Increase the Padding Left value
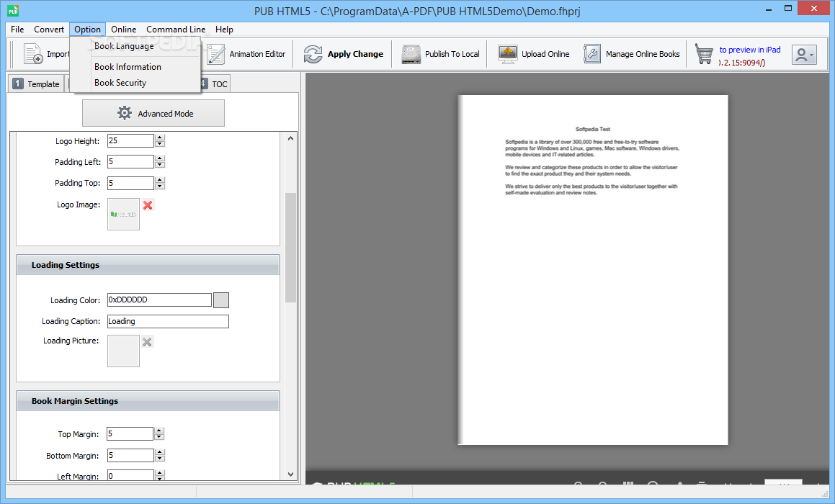835x504 pixels. pos(160,158)
